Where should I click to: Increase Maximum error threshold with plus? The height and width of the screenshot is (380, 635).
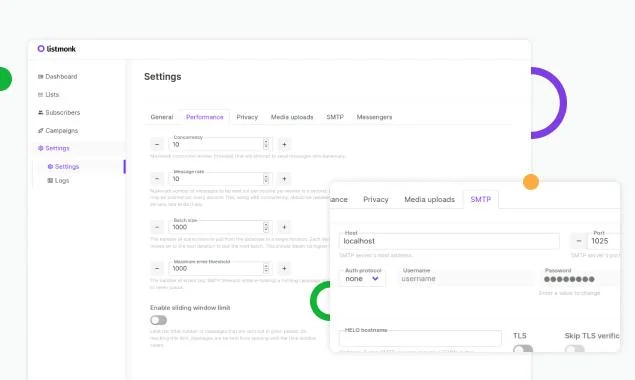[284, 269]
